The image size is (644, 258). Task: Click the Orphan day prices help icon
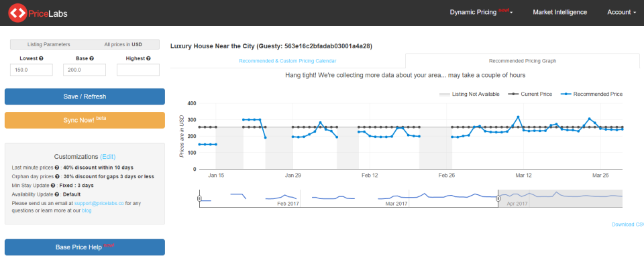click(57, 177)
